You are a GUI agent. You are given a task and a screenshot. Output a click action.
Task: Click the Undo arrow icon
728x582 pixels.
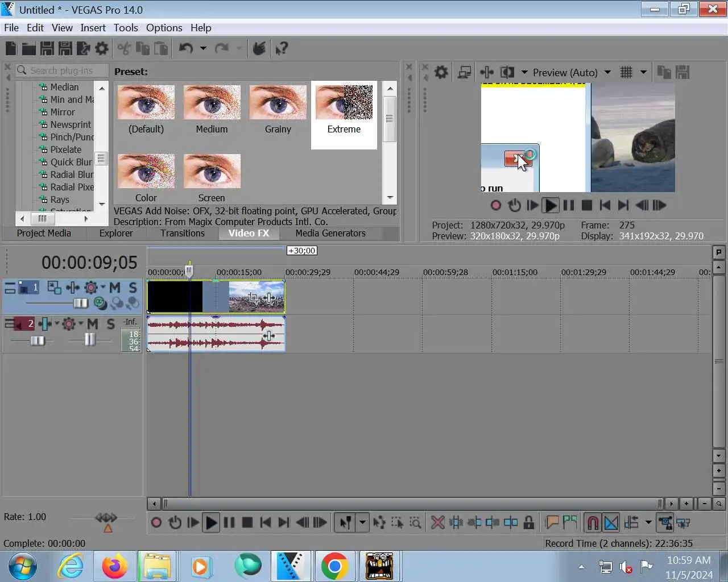click(186, 49)
